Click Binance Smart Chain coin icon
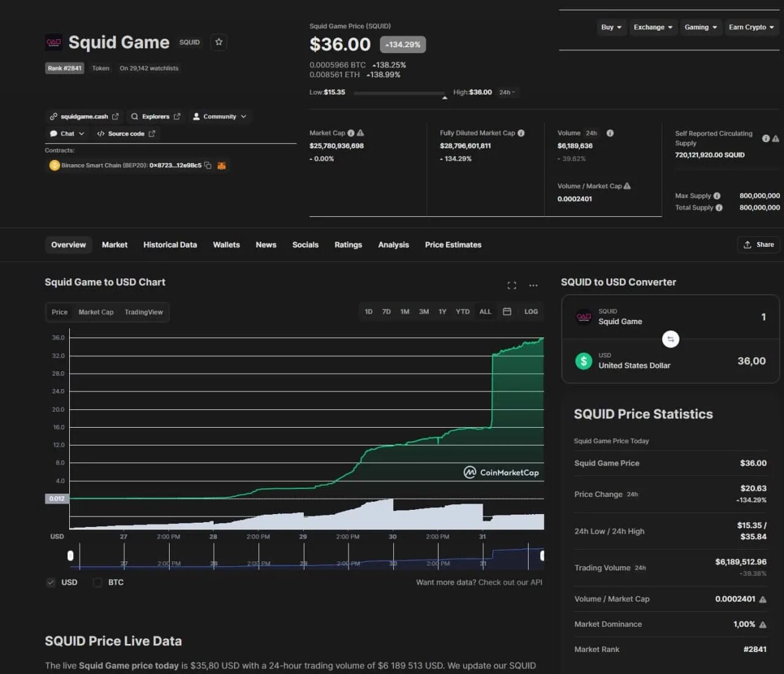784x674 pixels. tap(55, 165)
